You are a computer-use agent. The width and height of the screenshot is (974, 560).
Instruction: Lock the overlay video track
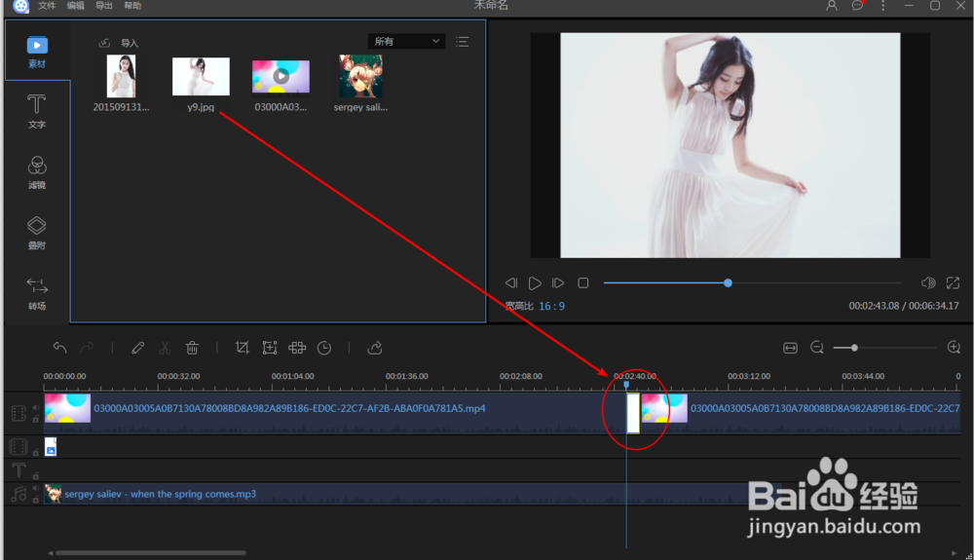35,453
